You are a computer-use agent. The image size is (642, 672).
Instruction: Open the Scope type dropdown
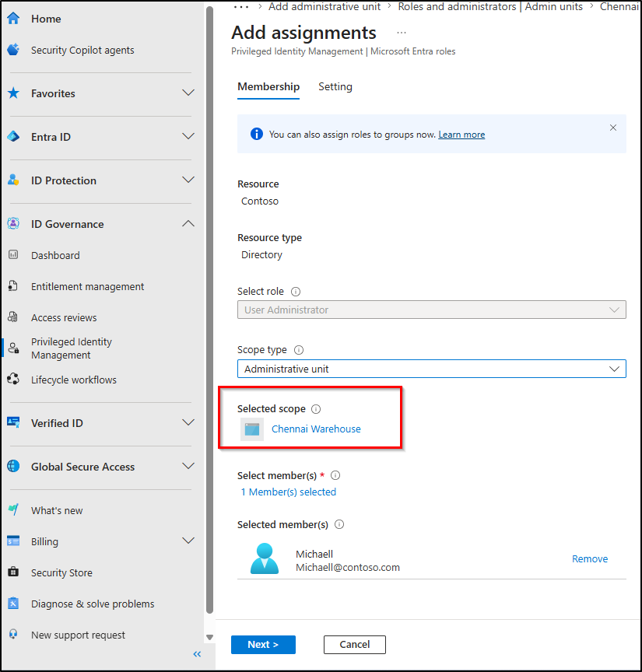pyautogui.click(x=432, y=369)
